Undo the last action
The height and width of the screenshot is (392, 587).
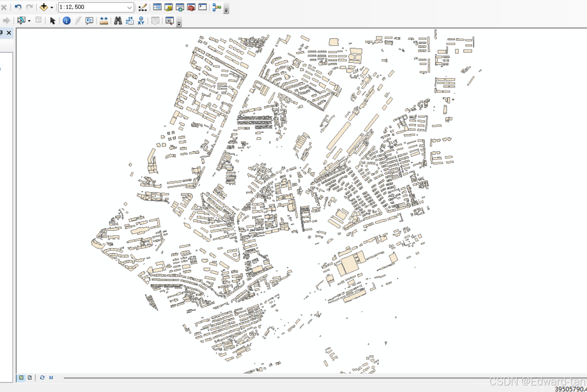[18, 7]
